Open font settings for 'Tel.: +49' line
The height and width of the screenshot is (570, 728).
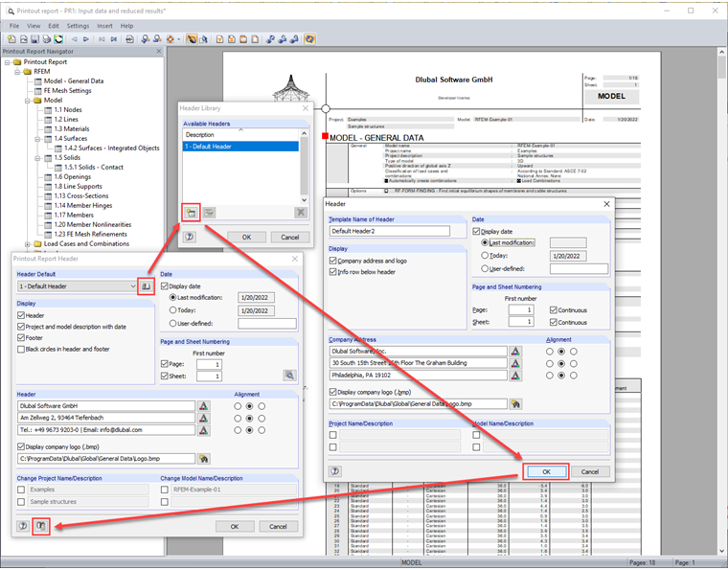coord(203,430)
